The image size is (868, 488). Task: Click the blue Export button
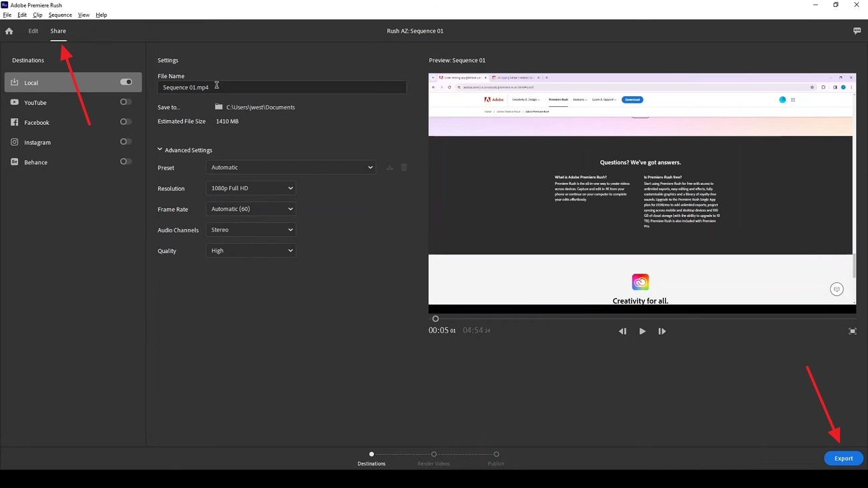click(x=843, y=458)
